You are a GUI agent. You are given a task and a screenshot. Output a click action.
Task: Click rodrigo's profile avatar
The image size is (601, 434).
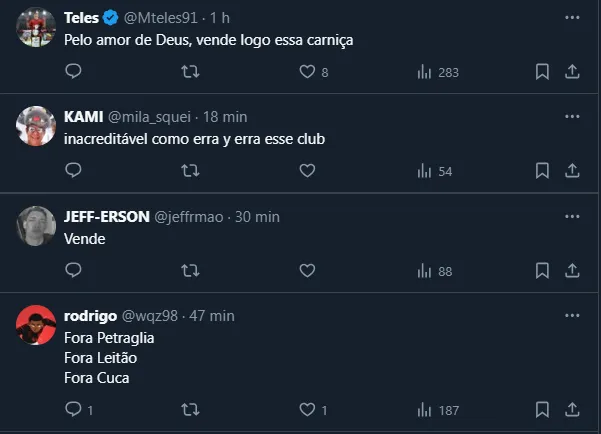(x=36, y=324)
